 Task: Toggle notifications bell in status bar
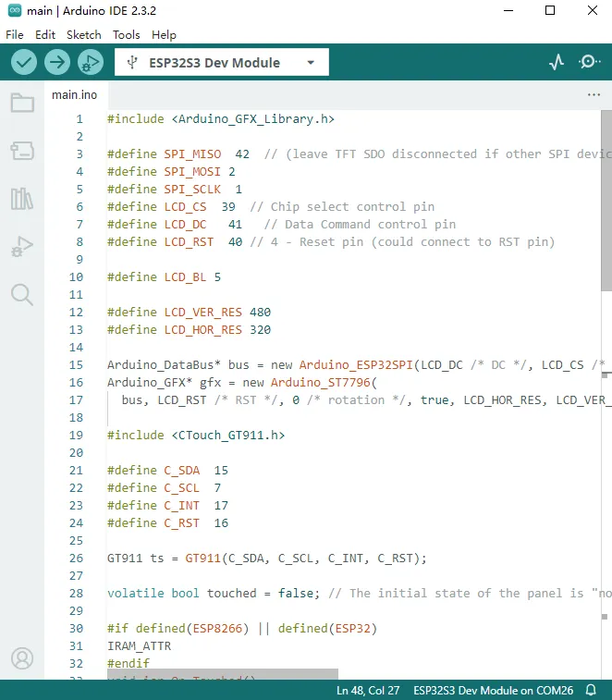pos(591,690)
